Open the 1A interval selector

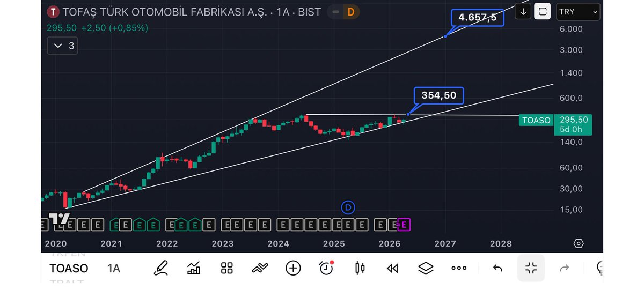(x=113, y=268)
